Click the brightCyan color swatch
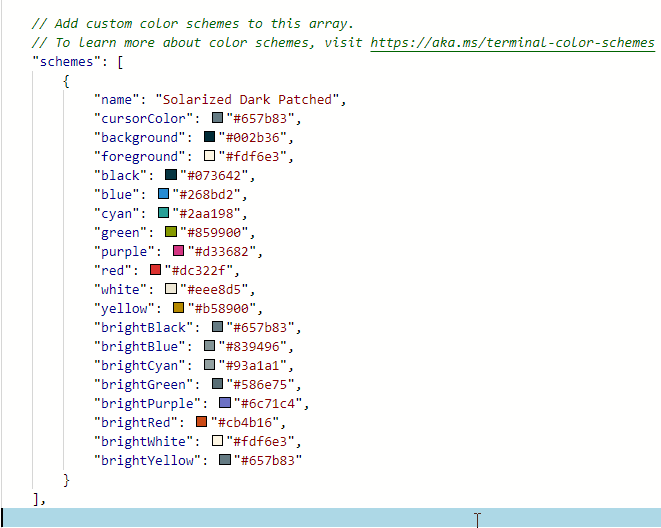 (209, 365)
